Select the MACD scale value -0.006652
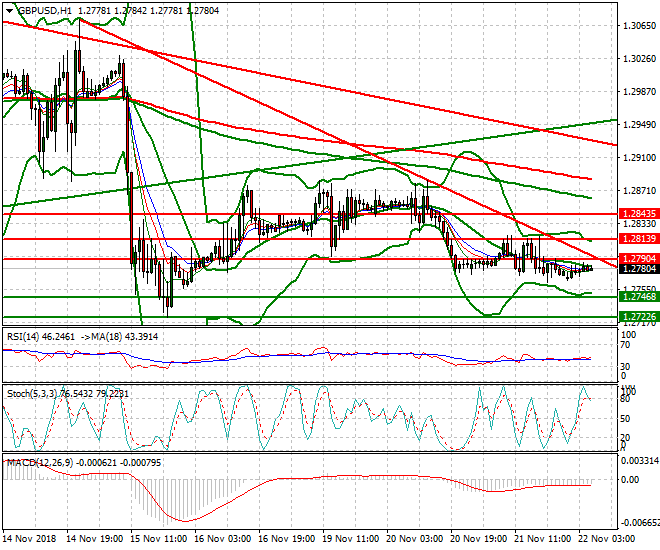Viewport: 660px width, 550px height. click(640, 523)
